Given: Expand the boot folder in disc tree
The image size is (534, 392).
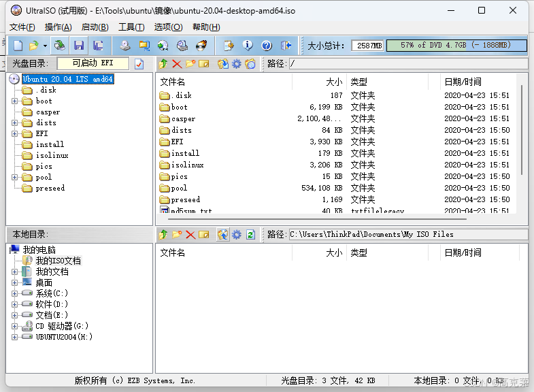Looking at the screenshot, I should 14,101.
